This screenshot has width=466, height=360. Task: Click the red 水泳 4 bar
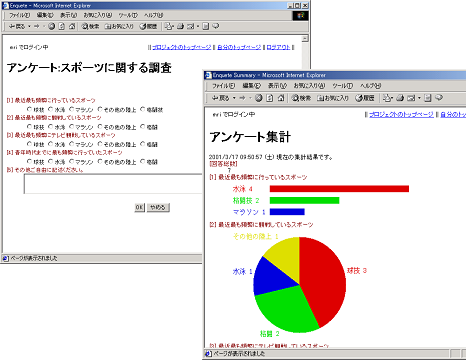[339, 189]
